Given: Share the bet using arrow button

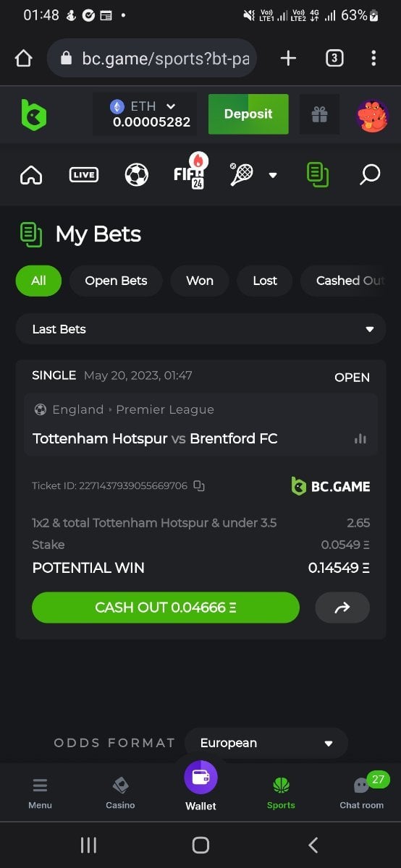Looking at the screenshot, I should (342, 608).
